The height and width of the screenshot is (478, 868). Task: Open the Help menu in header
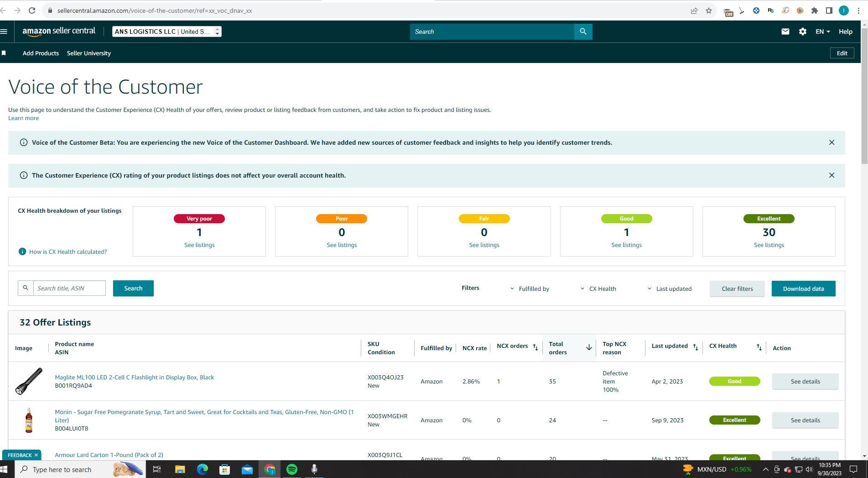(x=845, y=32)
